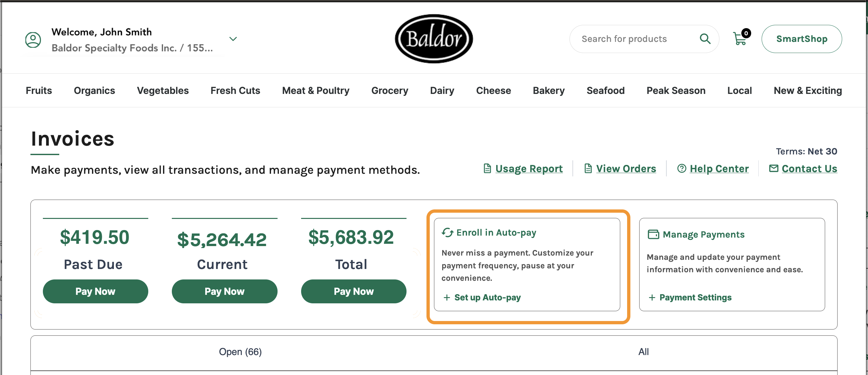
Task: Pay the Total balance now
Action: click(x=353, y=291)
